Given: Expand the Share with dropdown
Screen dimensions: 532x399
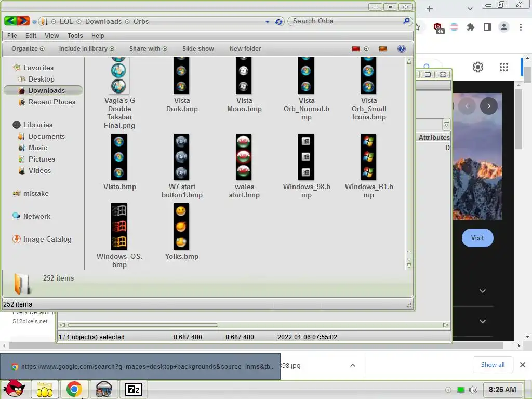Looking at the screenshot, I should pos(148,49).
